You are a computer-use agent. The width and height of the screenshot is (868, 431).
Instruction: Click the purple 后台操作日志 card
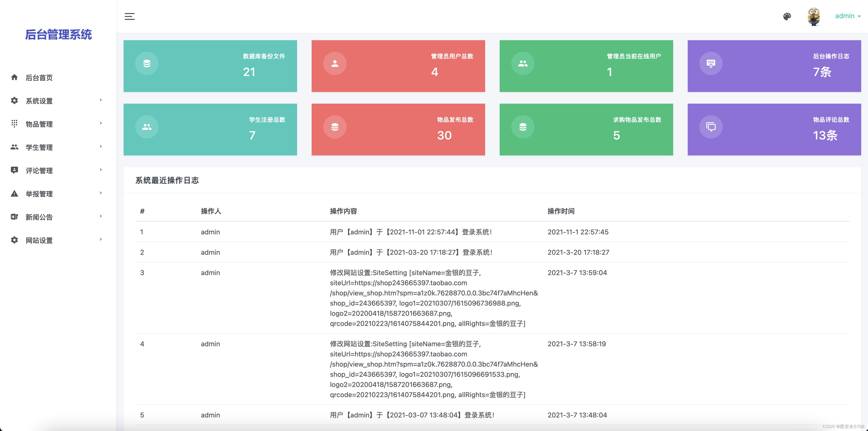[x=774, y=66]
